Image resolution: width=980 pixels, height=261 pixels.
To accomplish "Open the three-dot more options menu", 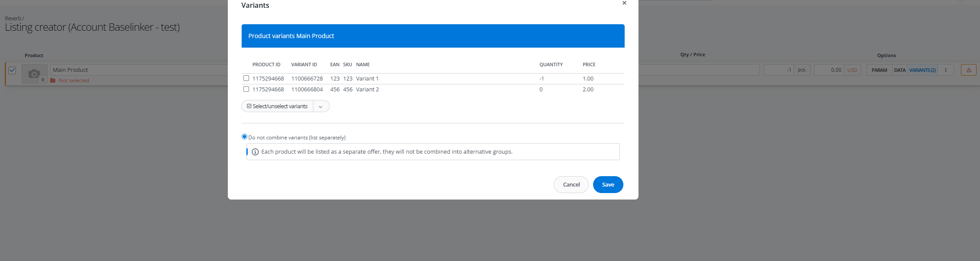I will click(946, 70).
